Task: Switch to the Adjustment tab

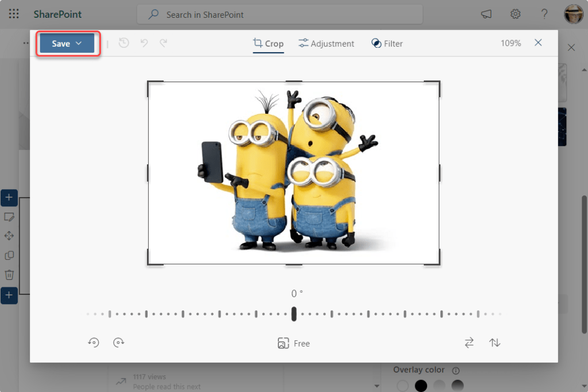Action: pos(326,44)
